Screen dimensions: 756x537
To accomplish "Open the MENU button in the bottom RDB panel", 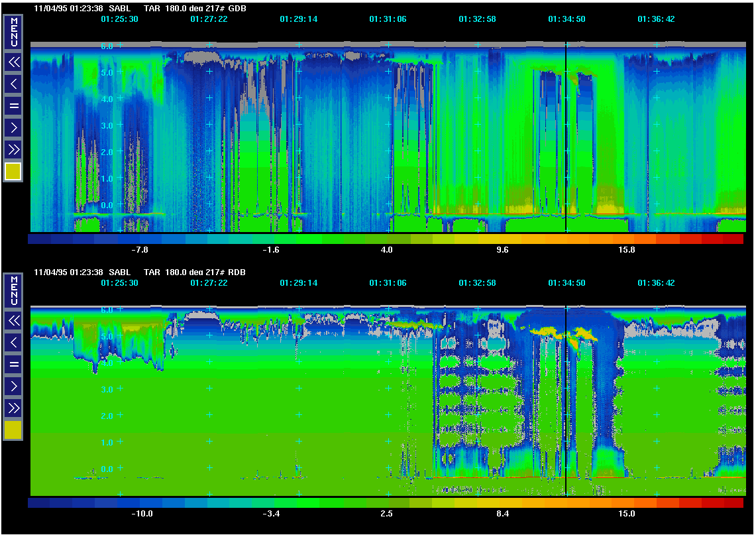I will [x=13, y=290].
